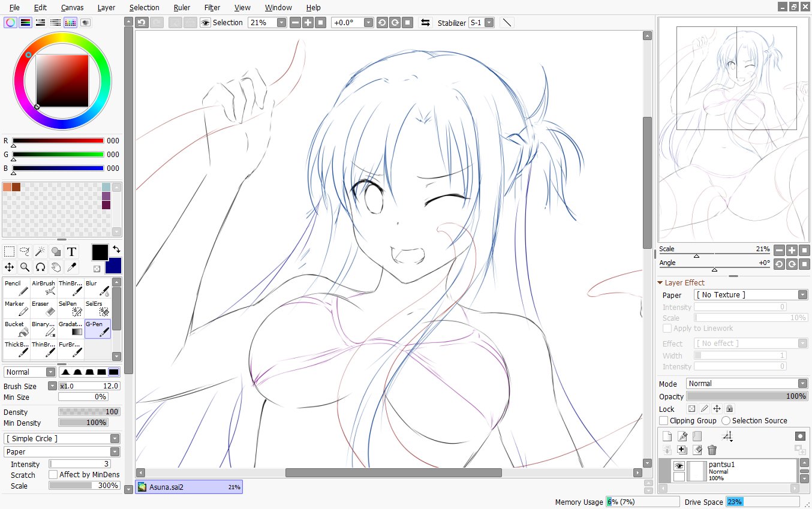
Task: Select the Rotate view tool
Action: 40,267
